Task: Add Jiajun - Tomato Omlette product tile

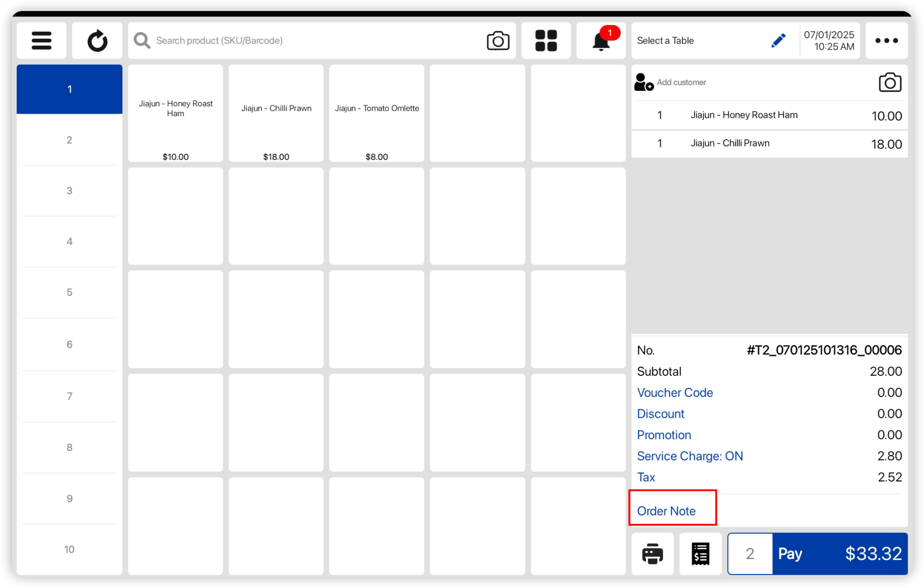Action: coord(376,113)
